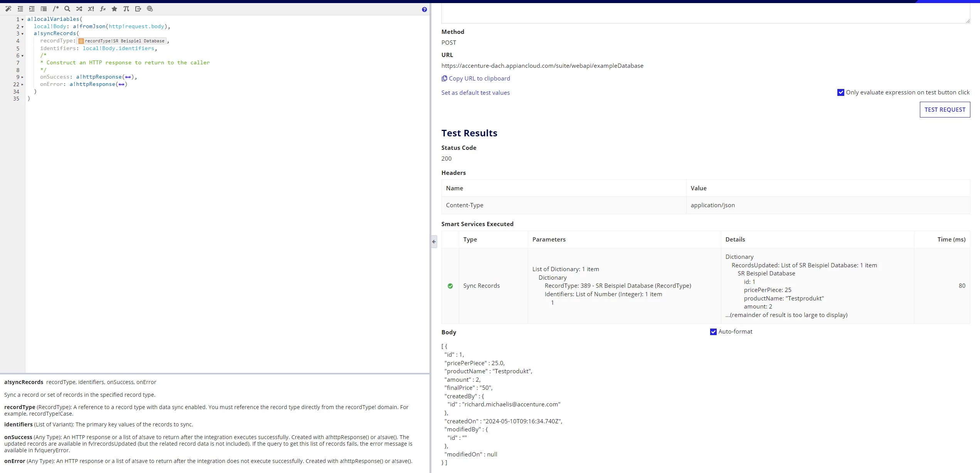Click the POST method value

[449, 43]
